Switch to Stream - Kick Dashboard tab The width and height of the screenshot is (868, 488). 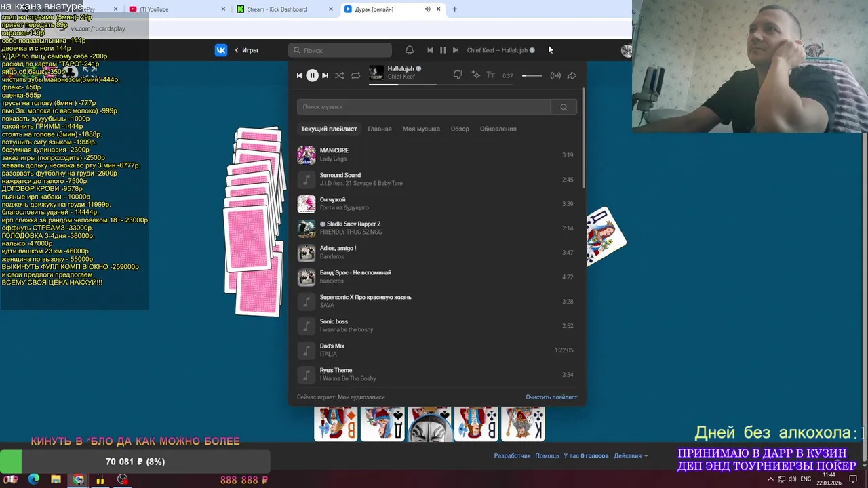point(285,9)
